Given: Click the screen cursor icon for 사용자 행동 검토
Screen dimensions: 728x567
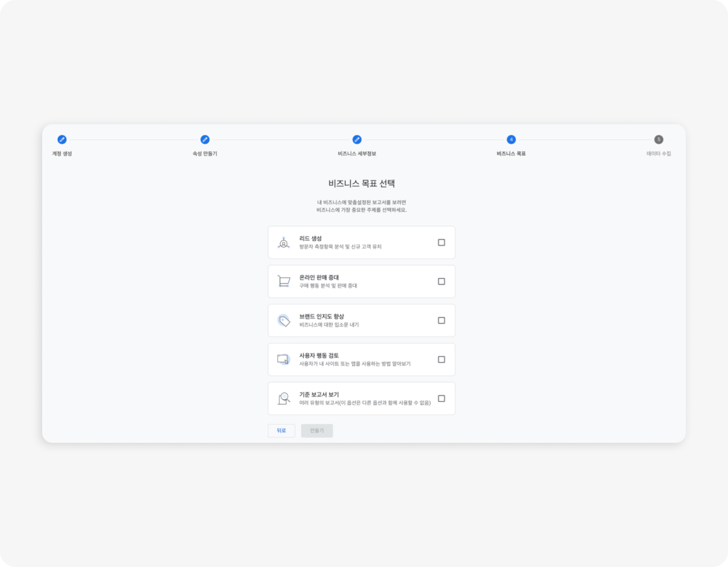Looking at the screenshot, I should (284, 360).
